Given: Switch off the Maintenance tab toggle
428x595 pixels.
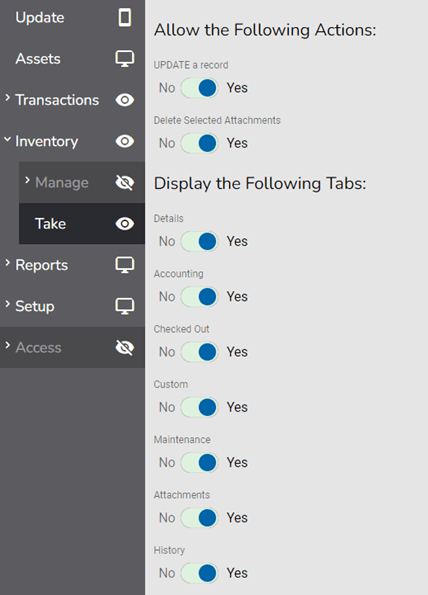Looking at the screenshot, I should coord(200,463).
